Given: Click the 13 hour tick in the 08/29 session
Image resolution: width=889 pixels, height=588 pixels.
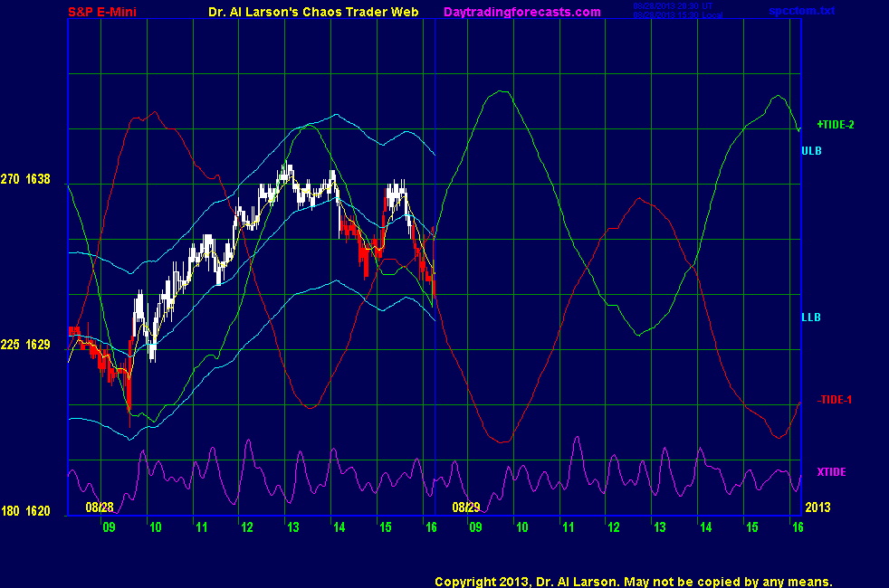Looking at the screenshot, I should (659, 526).
